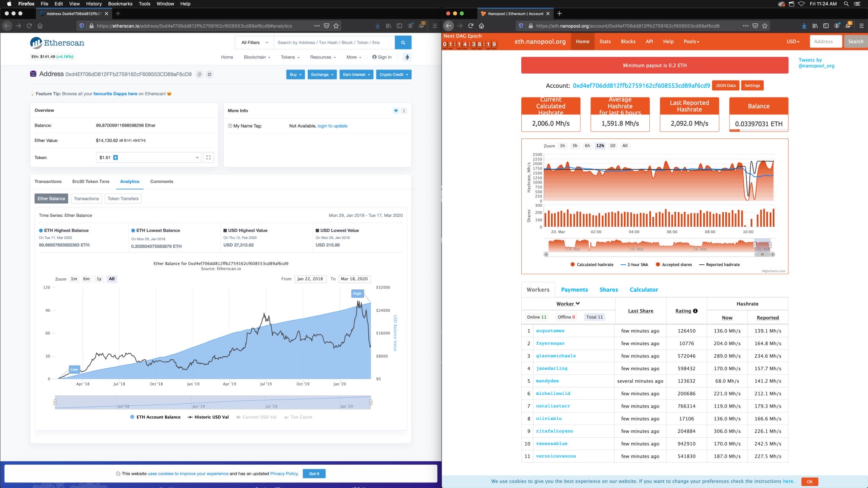Screen dimensions: 868x488
Task: Open the Exchange dropdown button
Action: (322, 75)
